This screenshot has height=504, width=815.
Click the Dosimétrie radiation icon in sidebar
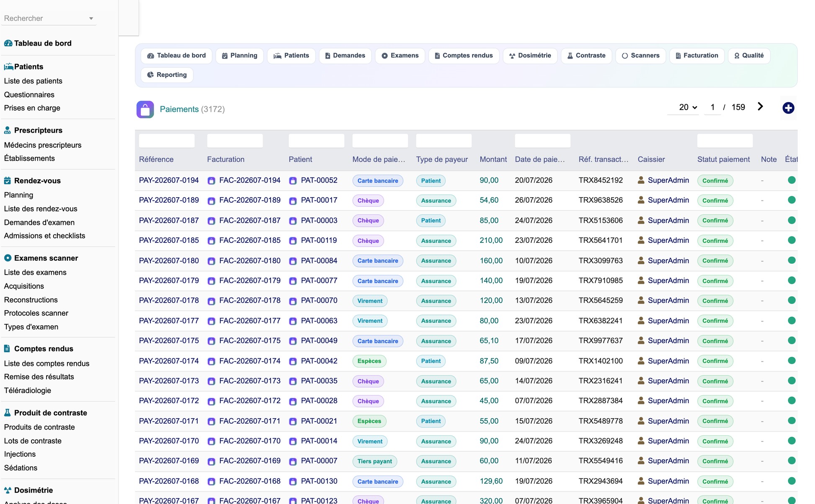tap(8, 490)
